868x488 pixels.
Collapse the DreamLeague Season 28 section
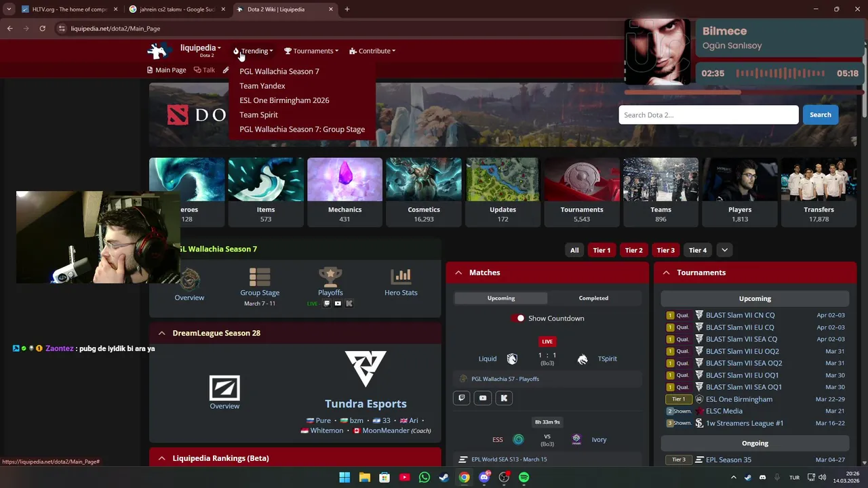point(161,333)
